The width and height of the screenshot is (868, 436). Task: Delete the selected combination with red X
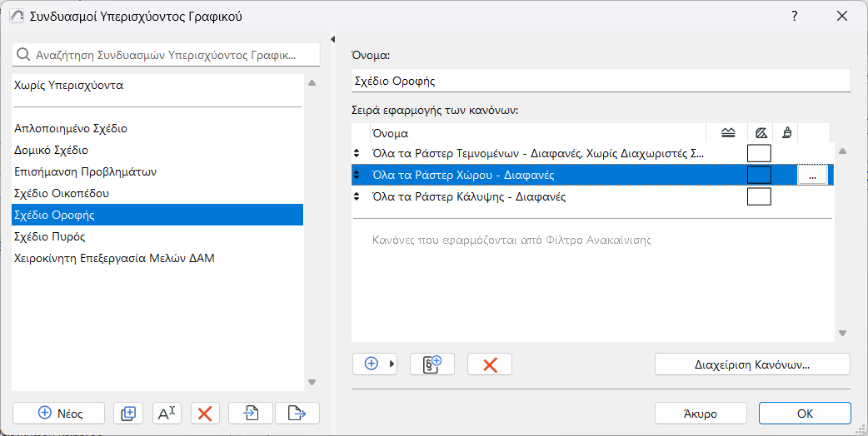point(205,413)
